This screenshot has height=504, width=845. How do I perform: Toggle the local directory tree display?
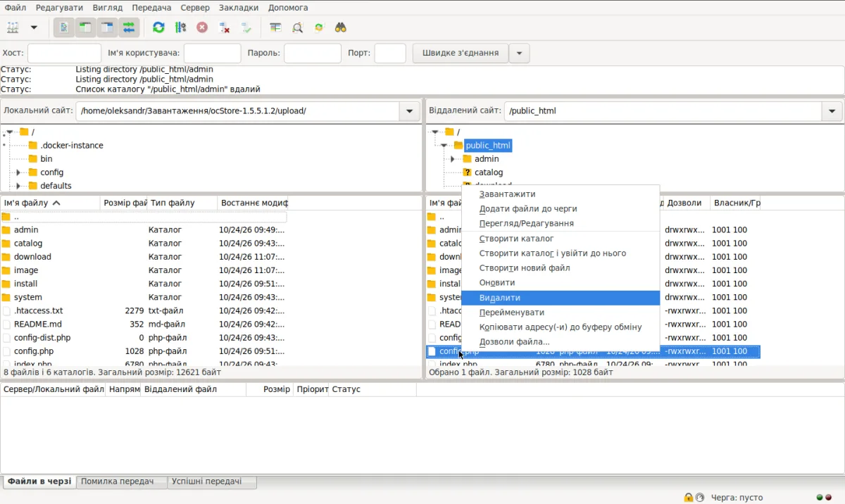pos(85,27)
